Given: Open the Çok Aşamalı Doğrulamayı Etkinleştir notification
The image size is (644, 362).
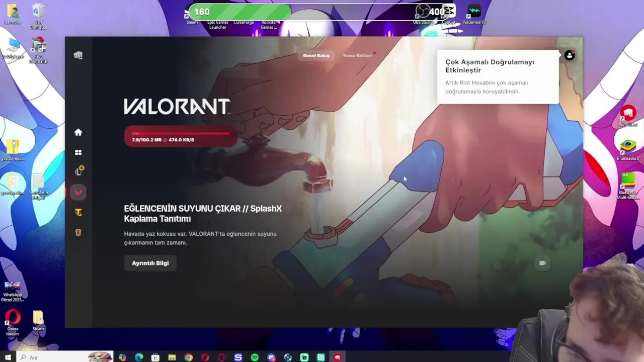Looking at the screenshot, I should click(x=498, y=76).
